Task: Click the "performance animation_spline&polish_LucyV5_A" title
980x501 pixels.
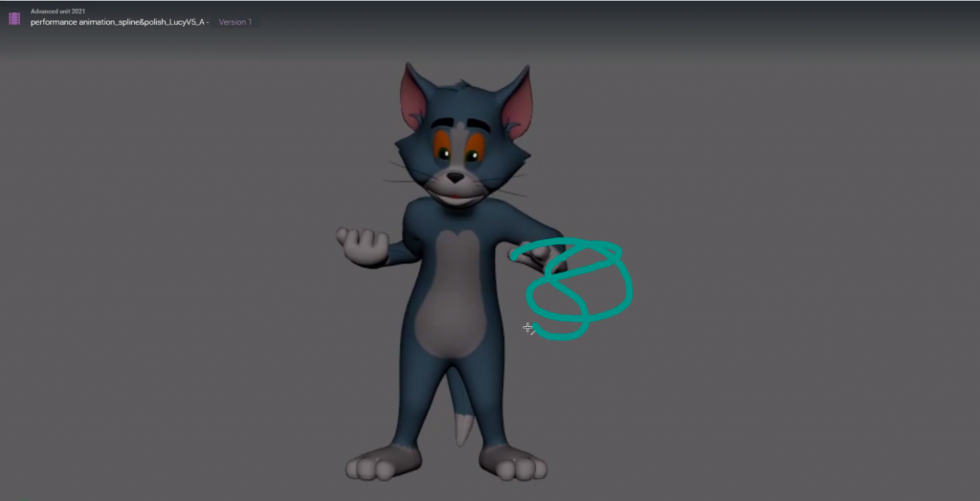Action: coord(117,22)
